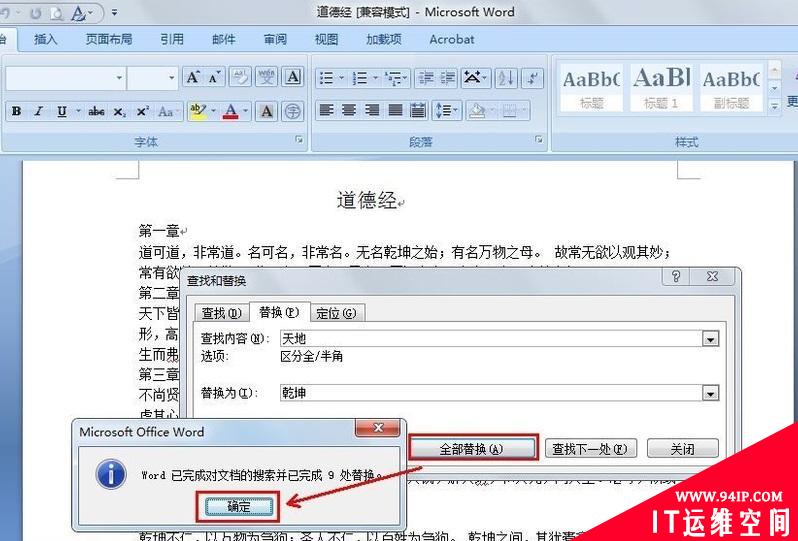Click Increase Indent icon
The image size is (798, 541).
(x=447, y=78)
